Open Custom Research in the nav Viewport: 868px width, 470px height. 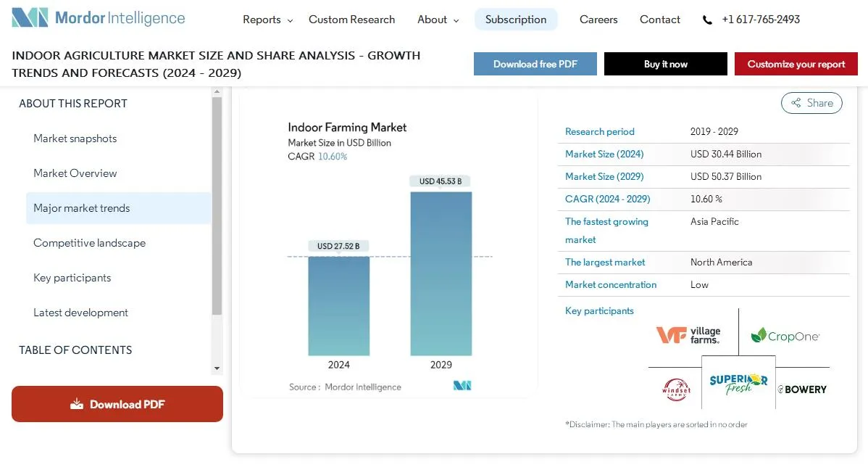click(351, 20)
